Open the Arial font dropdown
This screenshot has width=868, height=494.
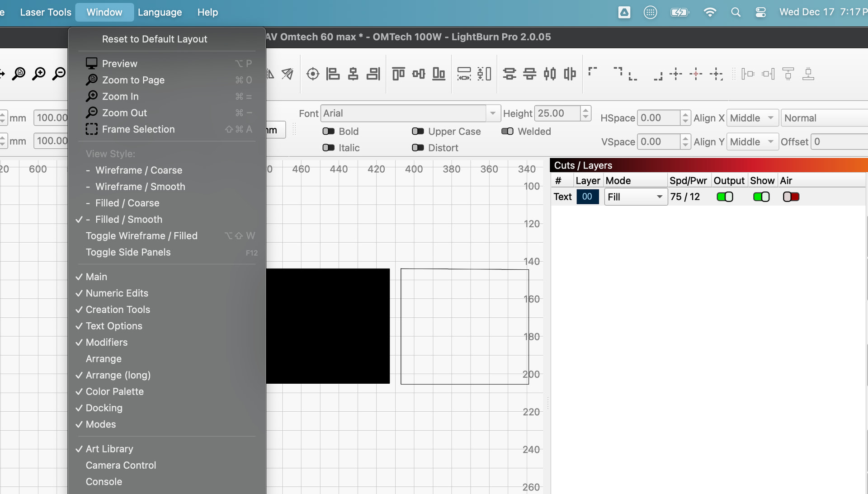(x=492, y=113)
